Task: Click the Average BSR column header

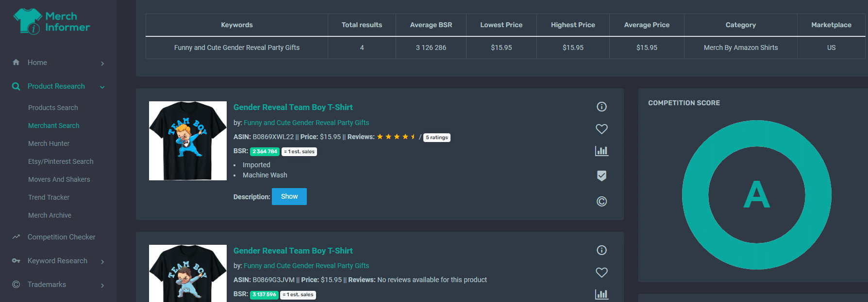Action: [x=431, y=25]
